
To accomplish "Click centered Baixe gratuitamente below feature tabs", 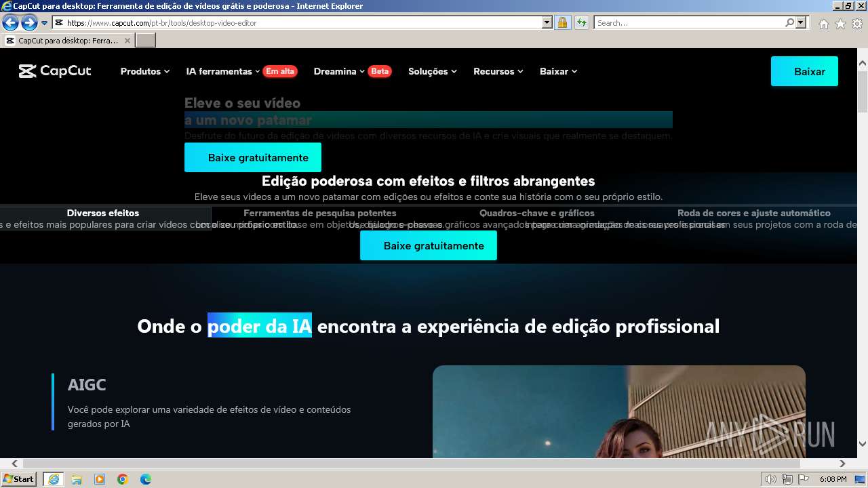I will click(x=429, y=245).
